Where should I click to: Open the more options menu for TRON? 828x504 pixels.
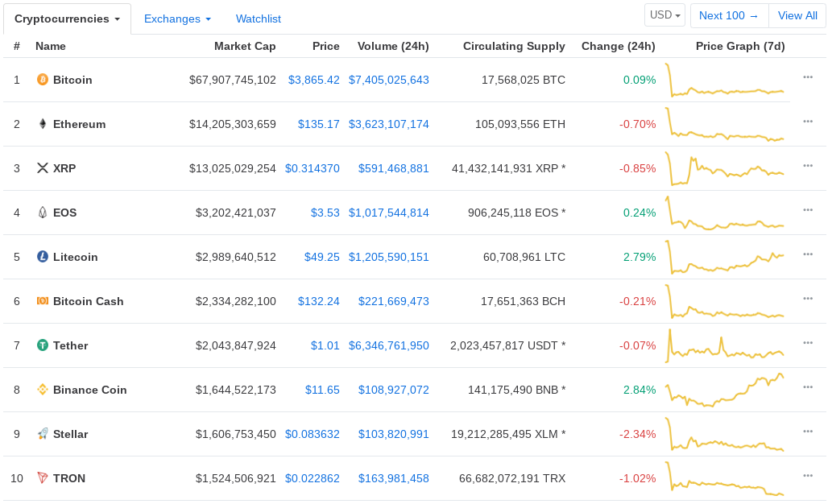808,476
